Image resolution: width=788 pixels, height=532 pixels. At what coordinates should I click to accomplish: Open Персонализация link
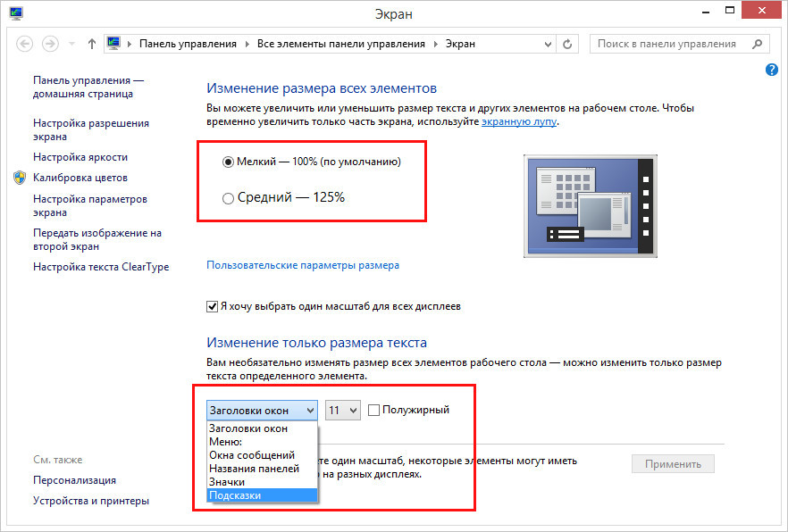[74, 480]
